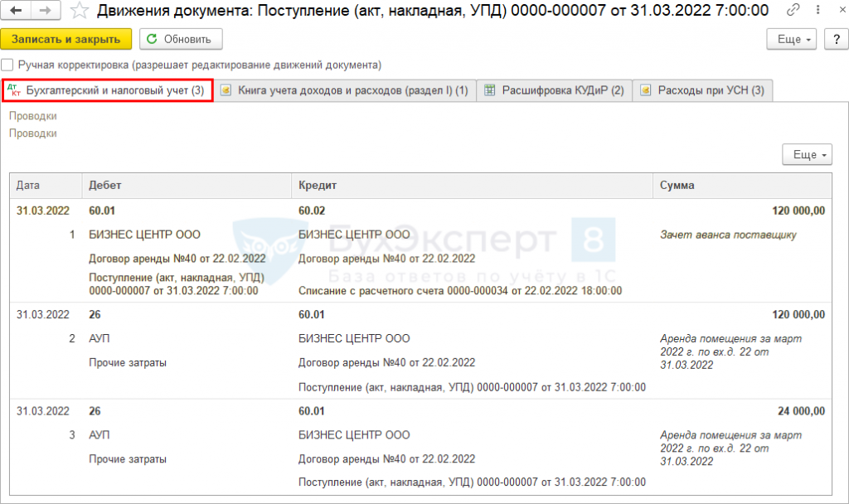Screen dimensions: 849x504
Task: Click the icon on Книга учета tab
Action: (226, 90)
